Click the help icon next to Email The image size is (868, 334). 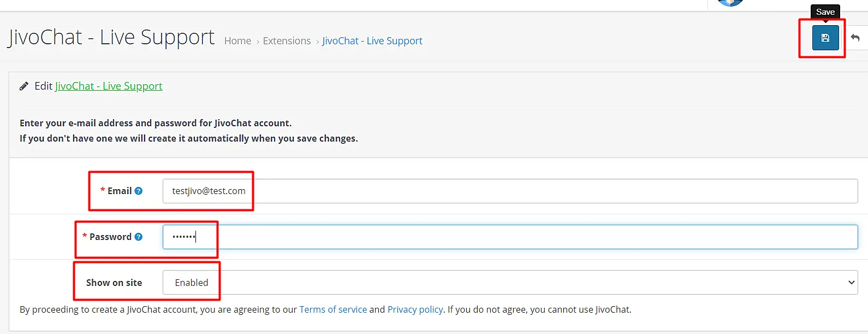(139, 191)
